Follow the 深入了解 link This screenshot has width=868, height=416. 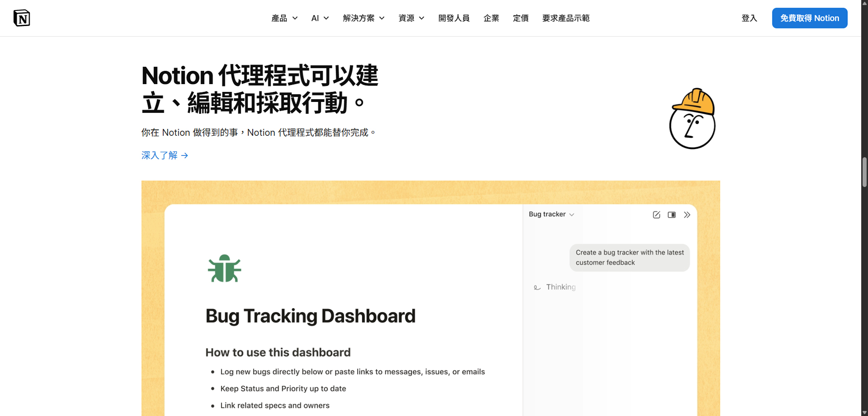click(x=165, y=155)
